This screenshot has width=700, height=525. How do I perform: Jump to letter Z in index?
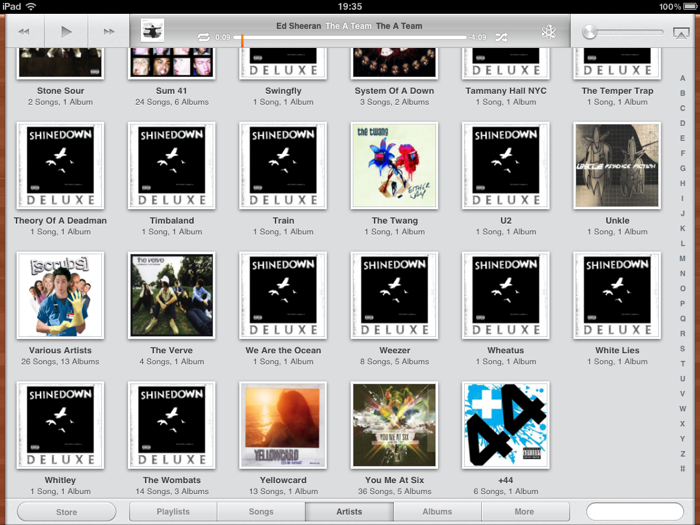[682, 454]
